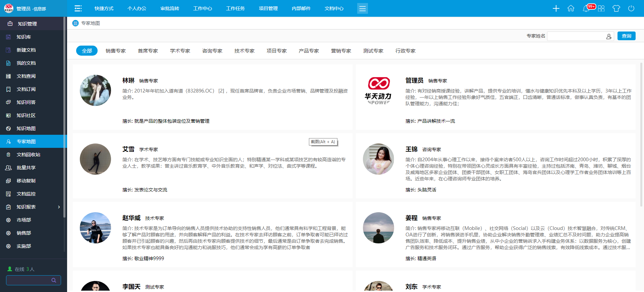Click the 查询 search button
Image resolution: width=644 pixels, height=292 pixels.
[626, 36]
